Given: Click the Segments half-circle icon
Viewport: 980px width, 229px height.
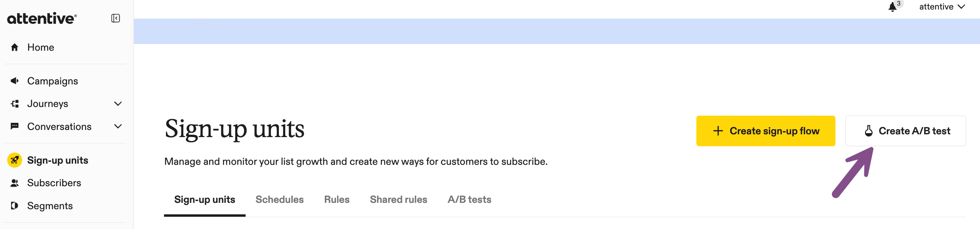Looking at the screenshot, I should tap(15, 206).
